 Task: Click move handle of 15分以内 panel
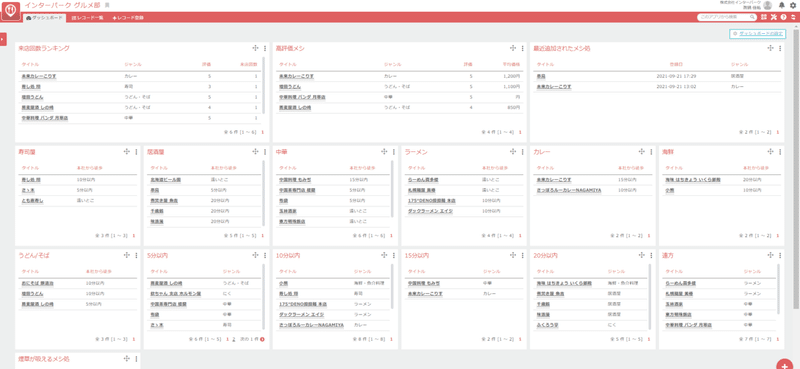coord(513,255)
